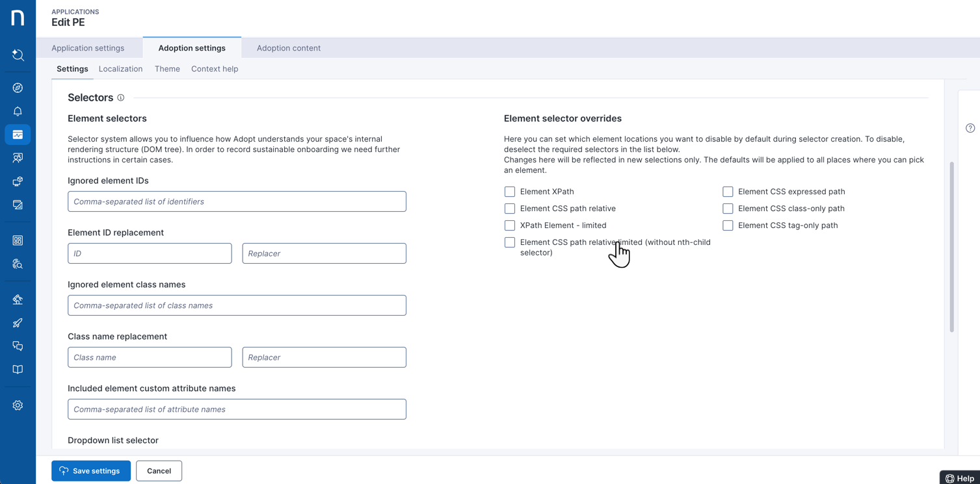980x484 pixels.
Task: Click the Save settings button
Action: pos(91,471)
